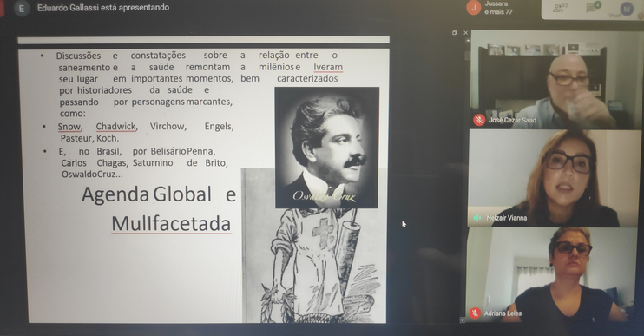This screenshot has width=644, height=336.
Task: Click the orange J avatar for Jussara
Action: 474,8
